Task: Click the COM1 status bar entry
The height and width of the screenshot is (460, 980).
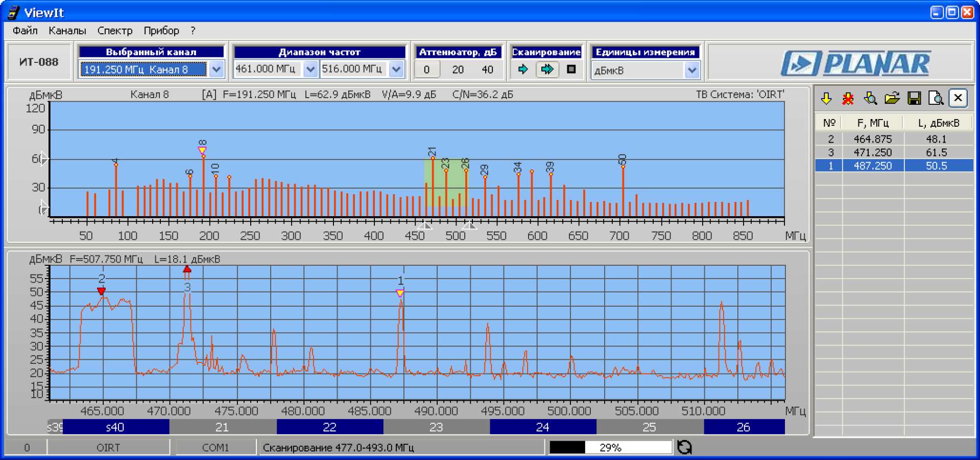Action: tap(216, 448)
